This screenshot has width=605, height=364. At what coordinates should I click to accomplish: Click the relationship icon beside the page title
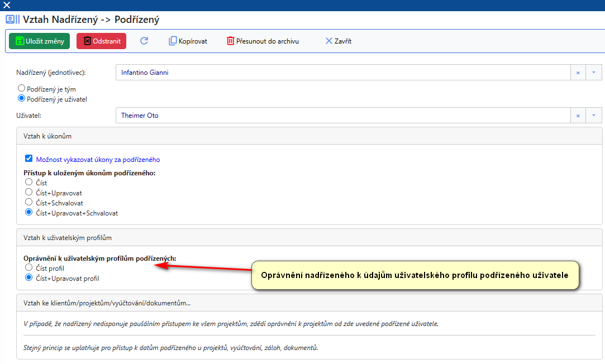pyautogui.click(x=12, y=20)
